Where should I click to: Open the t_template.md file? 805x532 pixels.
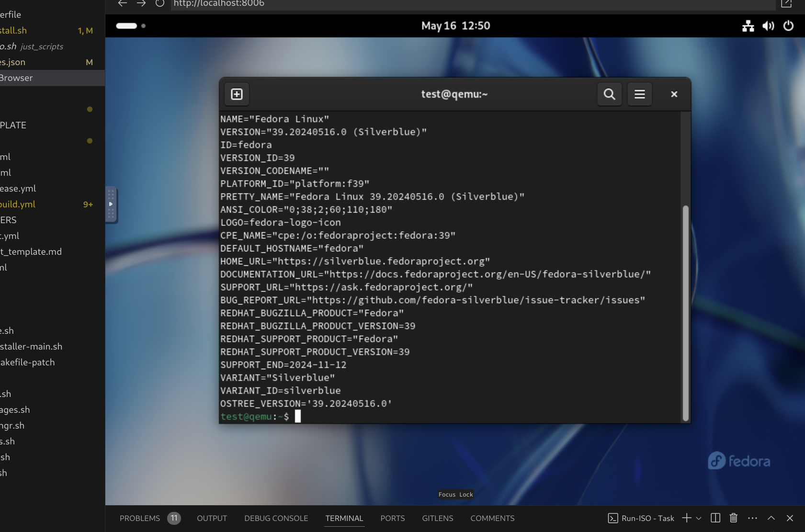(52, 252)
